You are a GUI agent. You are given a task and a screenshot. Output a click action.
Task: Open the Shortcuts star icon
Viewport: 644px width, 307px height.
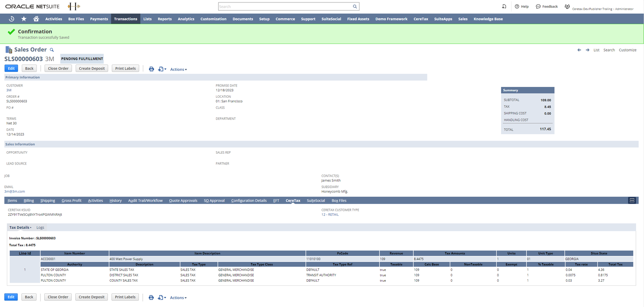(24, 19)
